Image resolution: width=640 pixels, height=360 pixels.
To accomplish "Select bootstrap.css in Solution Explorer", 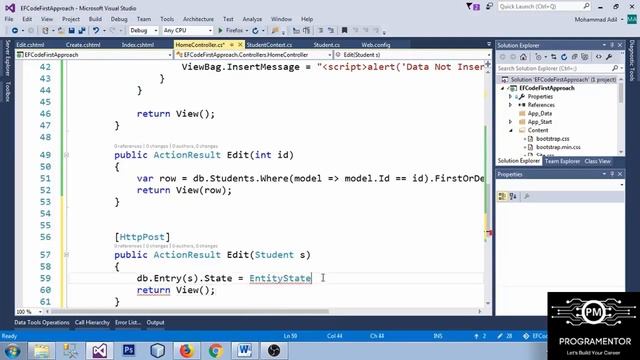I will pos(553,139).
